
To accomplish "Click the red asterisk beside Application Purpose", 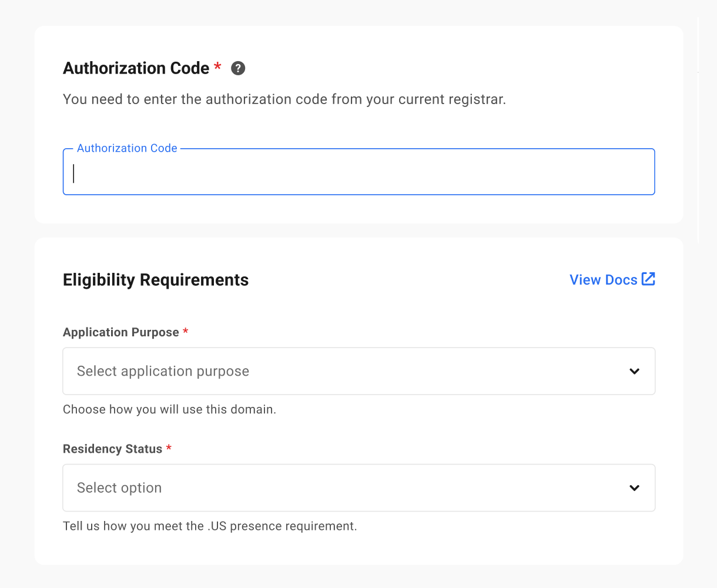I will pyautogui.click(x=186, y=332).
